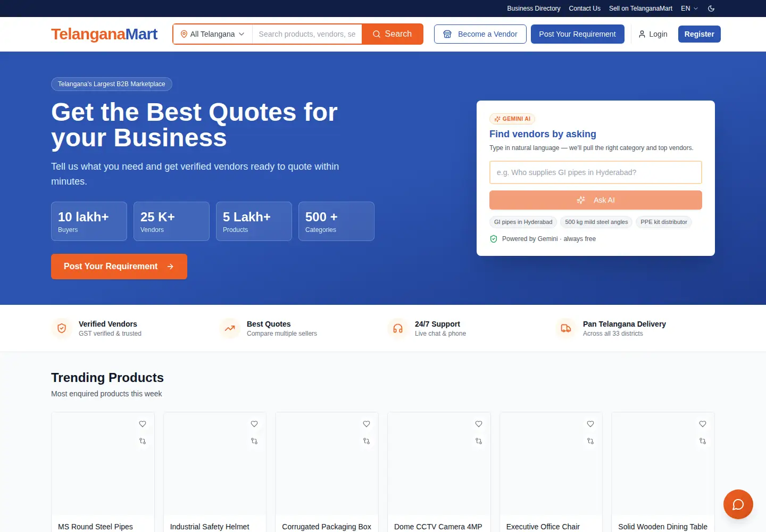Compare the Industrial Safety Helmet product

tap(254, 441)
